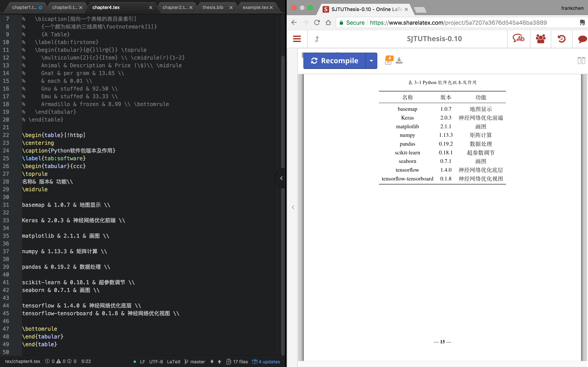Open compile logs with 4 badge
This screenshot has height=367, width=588.
(x=388, y=60)
